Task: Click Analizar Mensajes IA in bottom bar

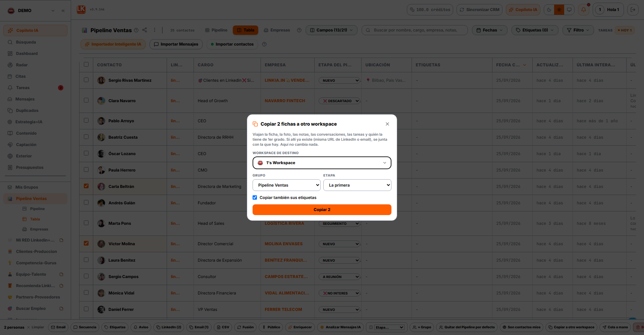Action: pyautogui.click(x=340, y=327)
